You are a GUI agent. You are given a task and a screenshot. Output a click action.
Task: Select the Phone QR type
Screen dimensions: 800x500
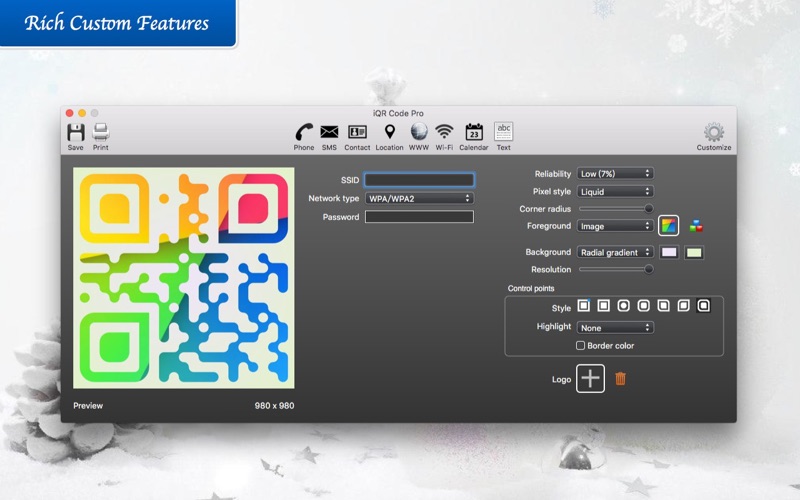tap(304, 136)
